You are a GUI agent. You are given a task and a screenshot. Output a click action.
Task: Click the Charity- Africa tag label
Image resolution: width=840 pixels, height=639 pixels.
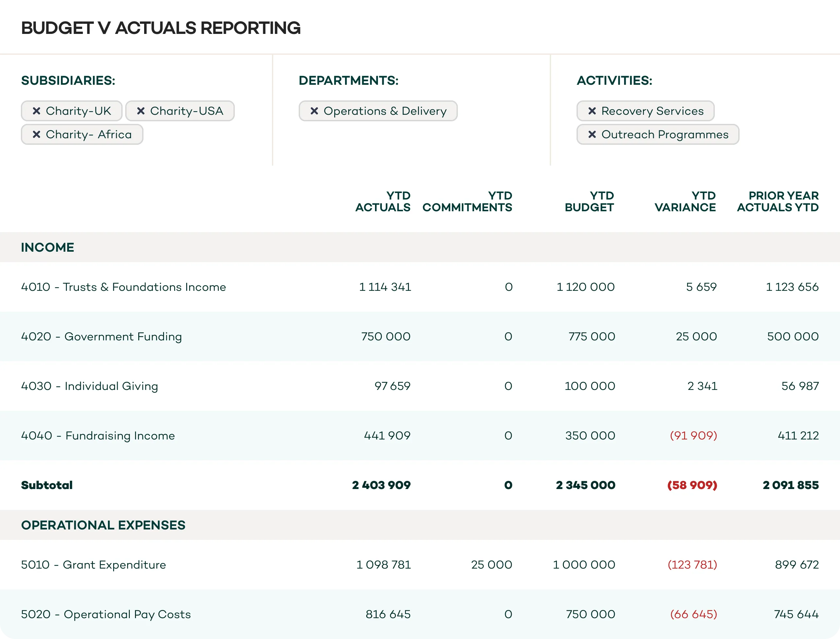(89, 134)
